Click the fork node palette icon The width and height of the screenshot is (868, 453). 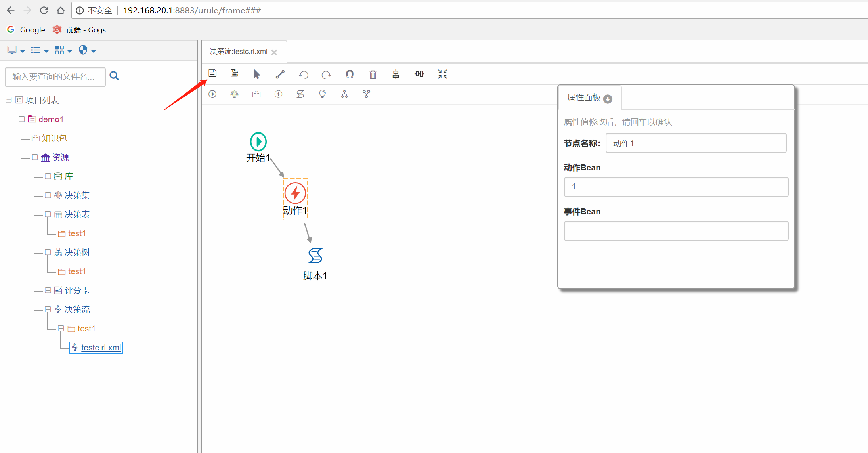(x=344, y=94)
